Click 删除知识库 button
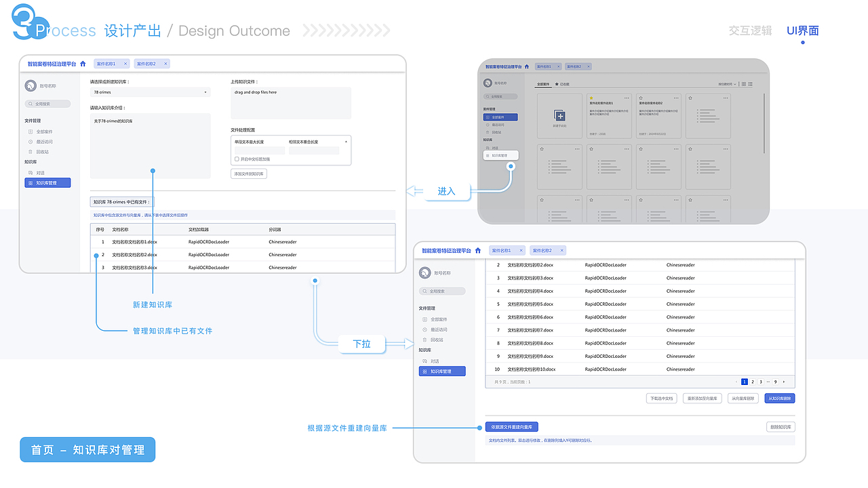The height and width of the screenshot is (488, 868). [781, 427]
